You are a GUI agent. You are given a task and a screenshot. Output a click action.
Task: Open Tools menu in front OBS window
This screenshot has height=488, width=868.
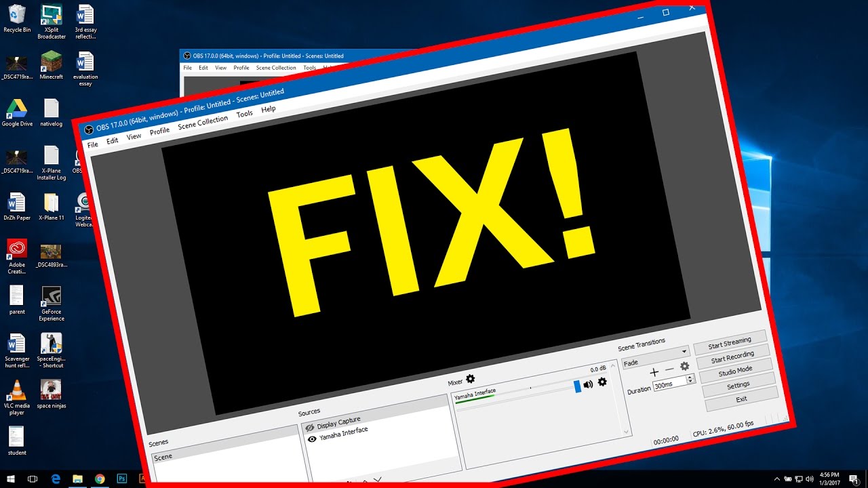(x=245, y=114)
